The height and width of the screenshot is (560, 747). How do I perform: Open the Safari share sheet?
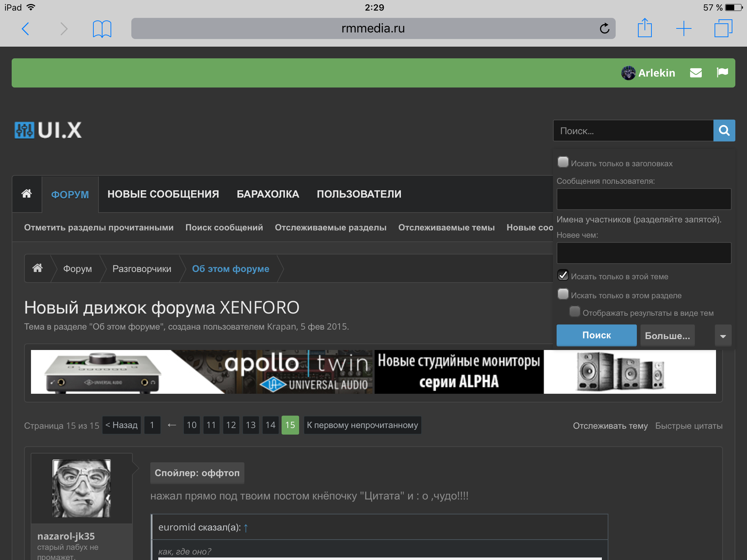(645, 28)
